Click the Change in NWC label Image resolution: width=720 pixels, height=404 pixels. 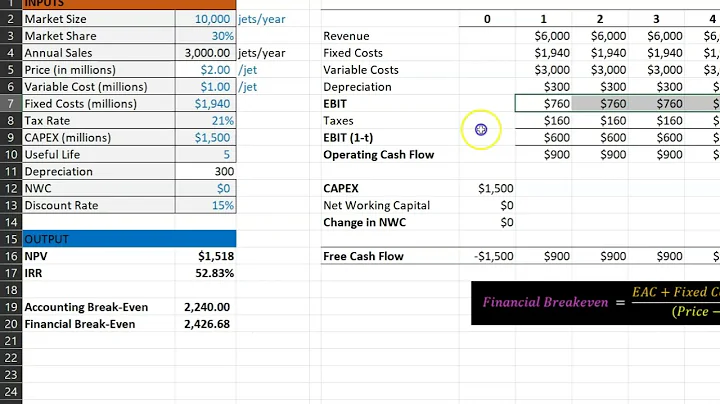pos(365,223)
